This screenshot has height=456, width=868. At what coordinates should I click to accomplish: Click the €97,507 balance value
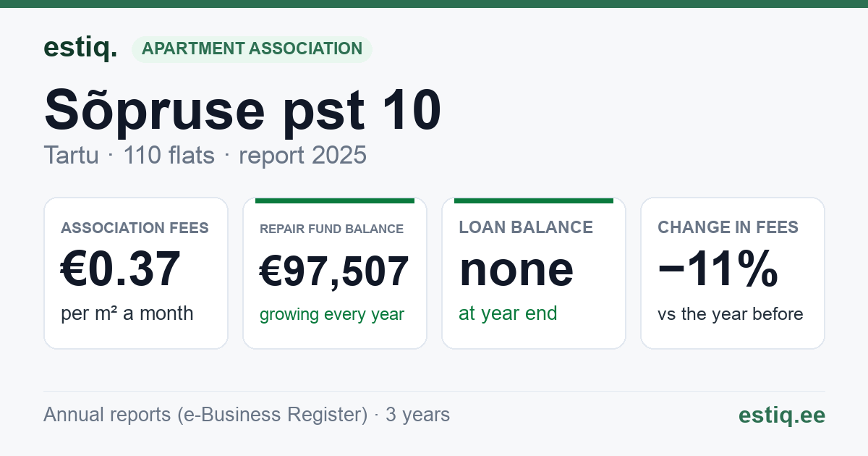point(334,271)
